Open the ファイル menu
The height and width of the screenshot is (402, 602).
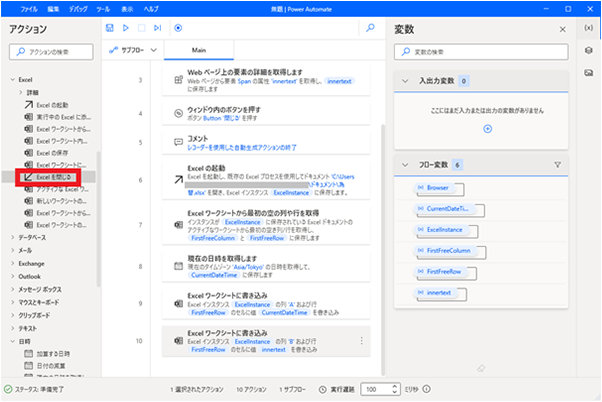click(29, 9)
